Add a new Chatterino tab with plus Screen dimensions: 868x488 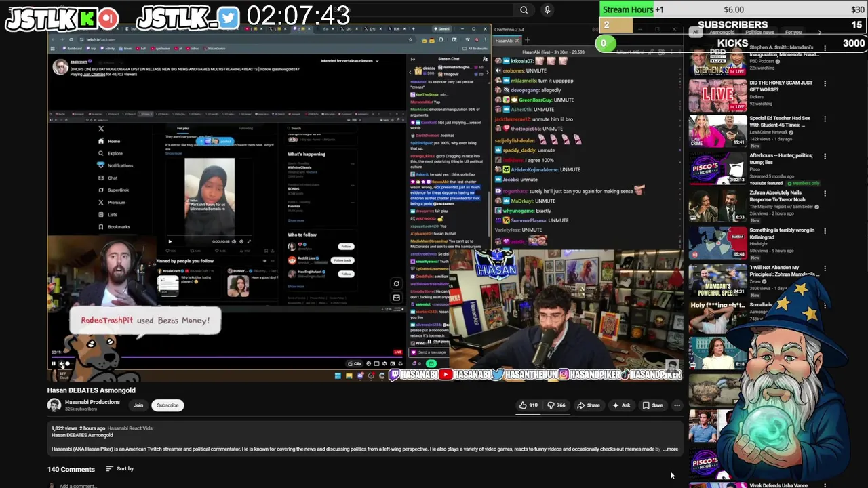pyautogui.click(x=527, y=41)
